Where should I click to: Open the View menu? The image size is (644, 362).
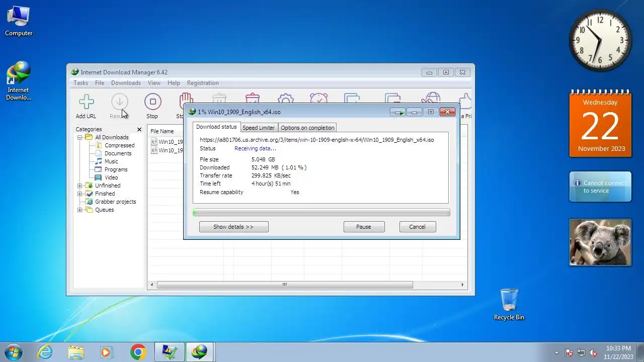click(154, 83)
